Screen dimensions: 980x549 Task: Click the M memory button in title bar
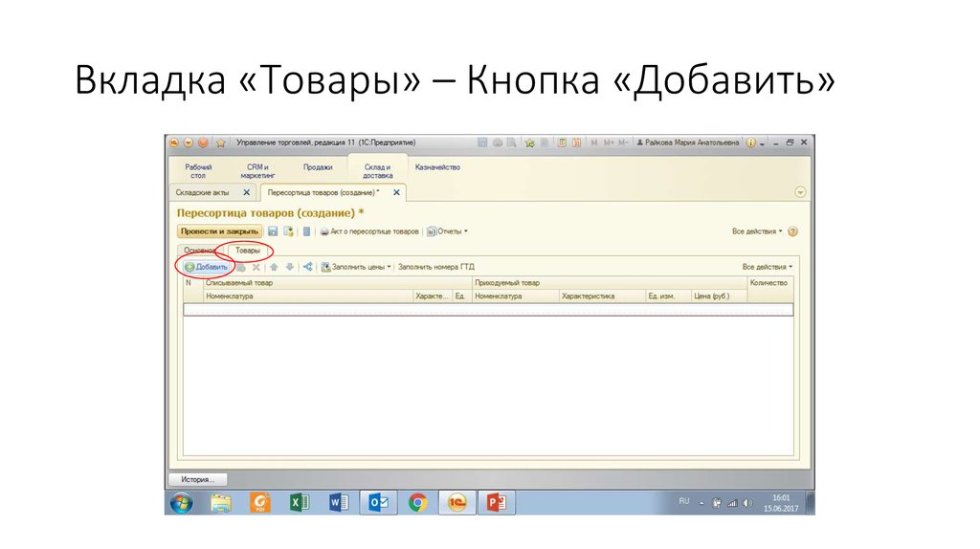coord(593,143)
